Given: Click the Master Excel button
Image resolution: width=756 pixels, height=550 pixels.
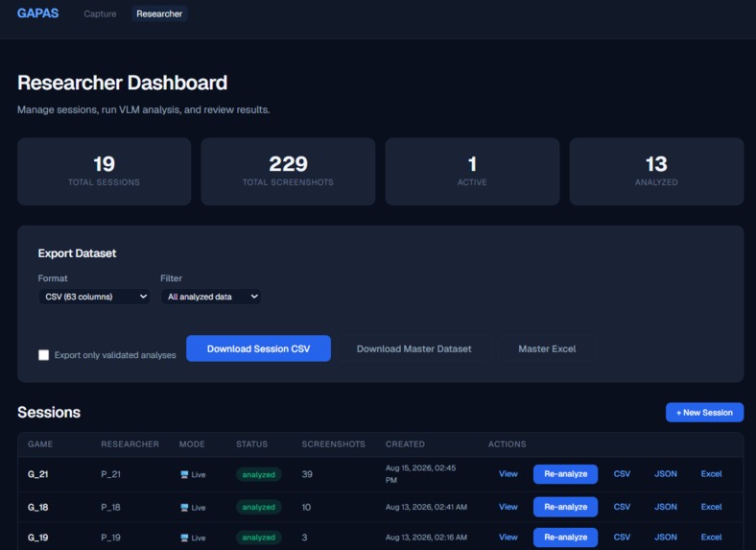Looking at the screenshot, I should pos(547,348).
